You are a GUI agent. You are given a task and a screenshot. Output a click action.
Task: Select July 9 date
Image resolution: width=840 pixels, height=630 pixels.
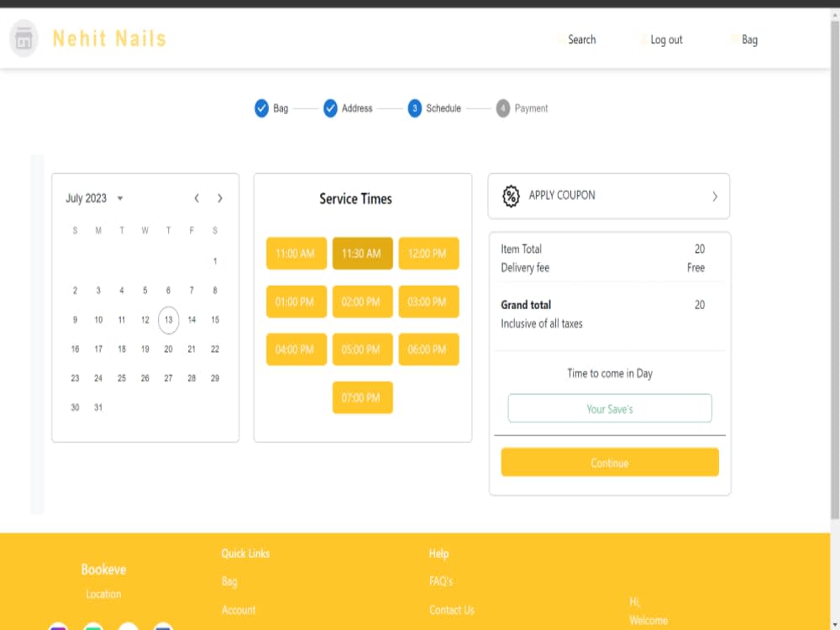click(x=75, y=320)
